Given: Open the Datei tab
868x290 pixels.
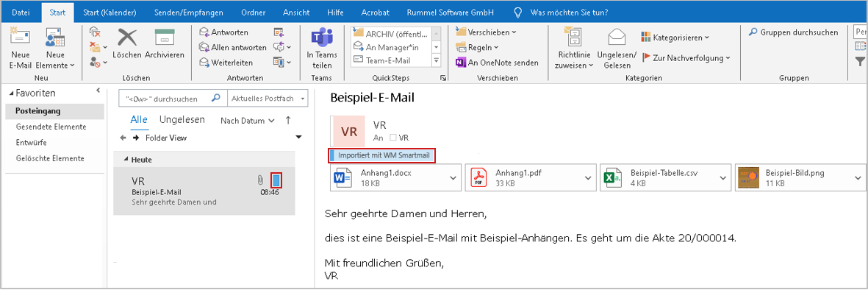Looking at the screenshot, I should coord(21,12).
